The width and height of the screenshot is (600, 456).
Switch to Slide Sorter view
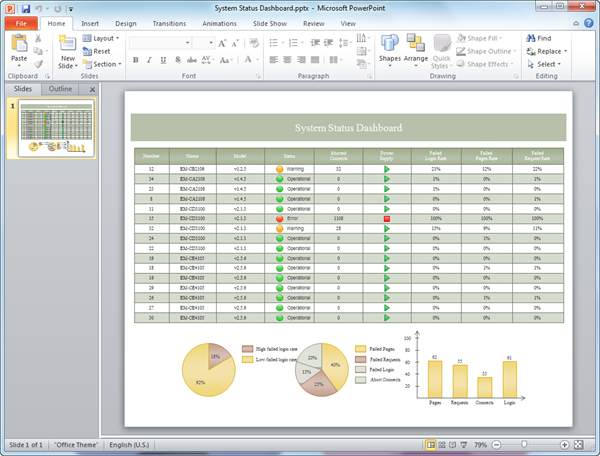coord(442,444)
